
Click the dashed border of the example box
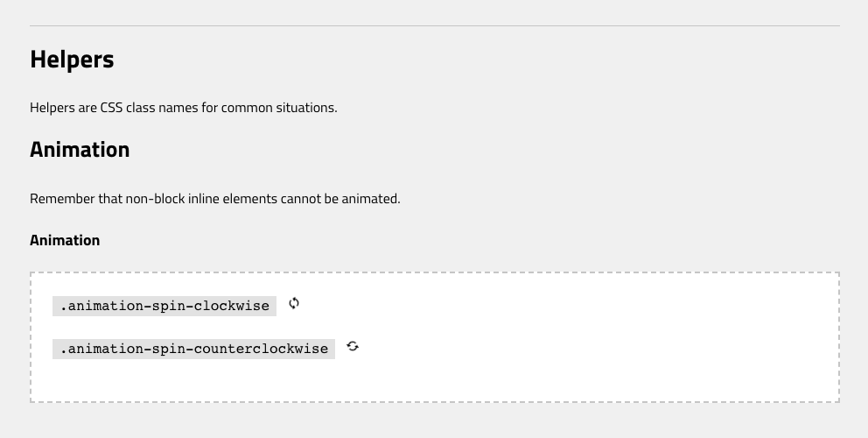(435, 272)
